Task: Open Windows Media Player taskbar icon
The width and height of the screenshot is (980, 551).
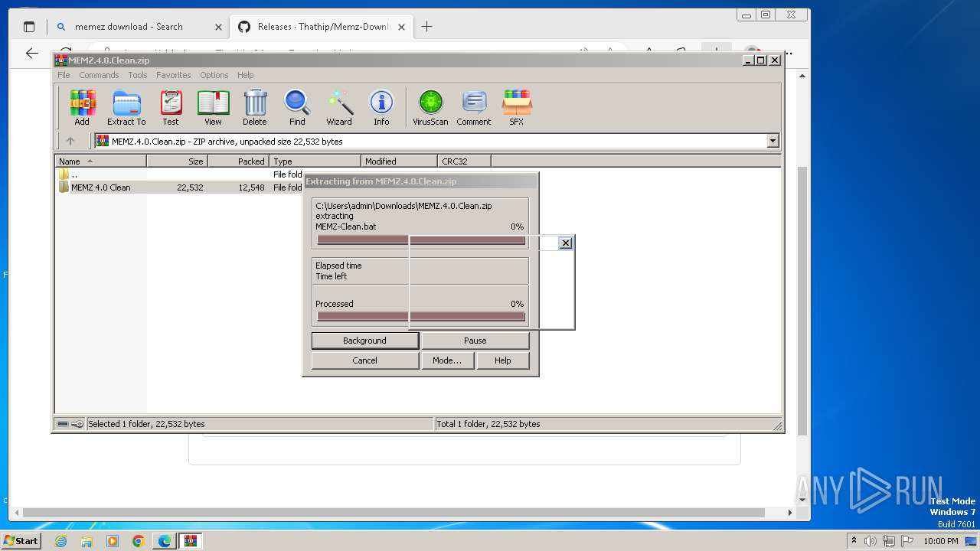Action: pos(113,541)
